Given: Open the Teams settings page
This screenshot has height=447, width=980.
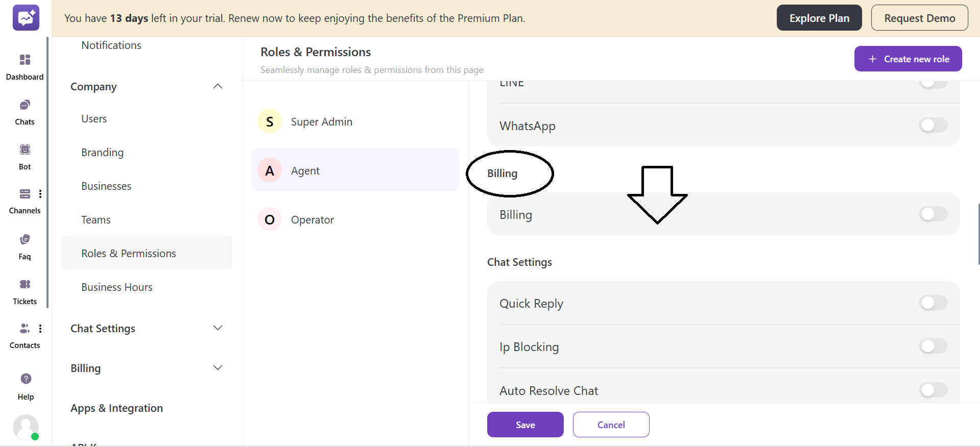Looking at the screenshot, I should pyautogui.click(x=95, y=219).
